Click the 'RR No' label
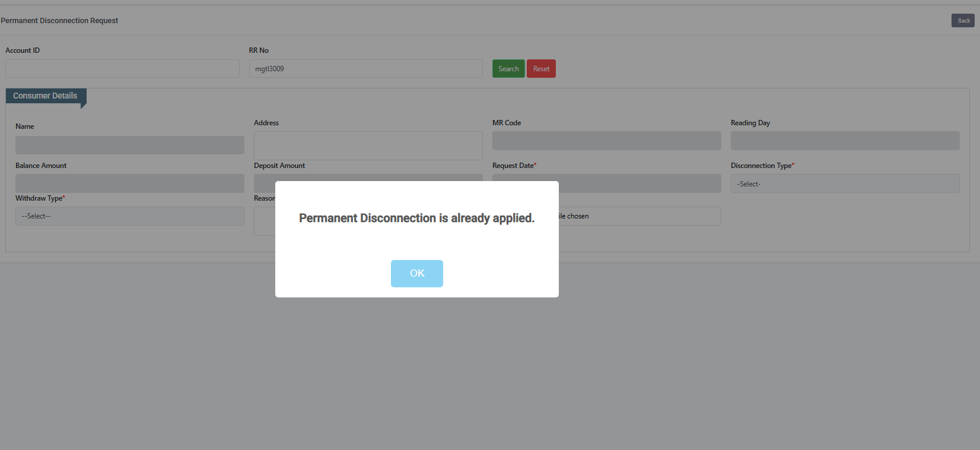This screenshot has height=450, width=980. click(x=259, y=50)
